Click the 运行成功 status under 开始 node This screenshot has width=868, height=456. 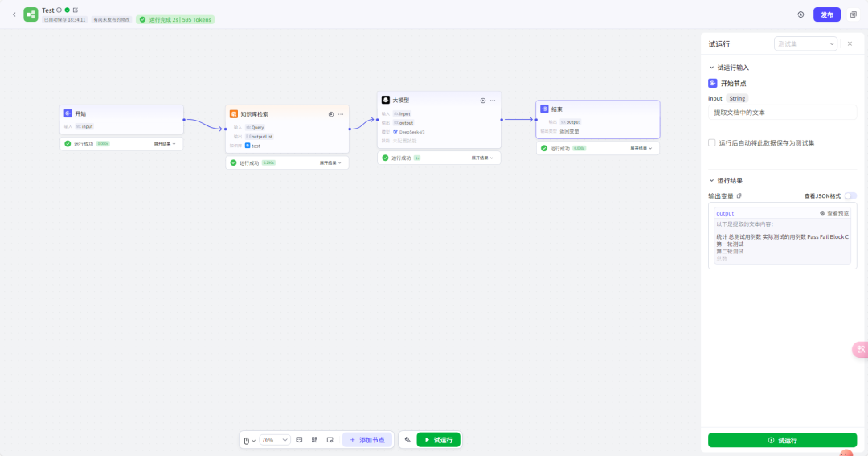pyautogui.click(x=84, y=143)
